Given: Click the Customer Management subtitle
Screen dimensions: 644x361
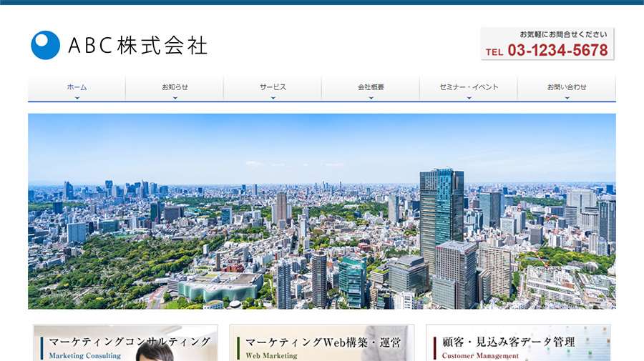Looking at the screenshot, I should [x=480, y=356].
